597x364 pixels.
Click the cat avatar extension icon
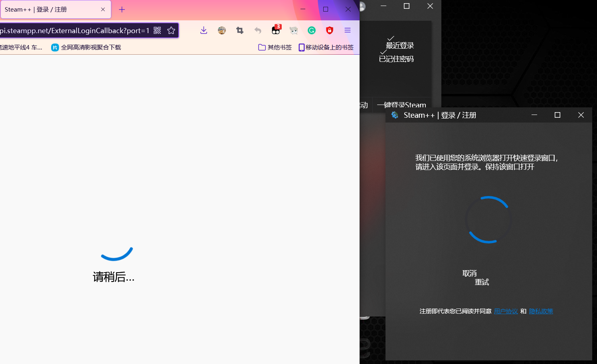point(293,30)
